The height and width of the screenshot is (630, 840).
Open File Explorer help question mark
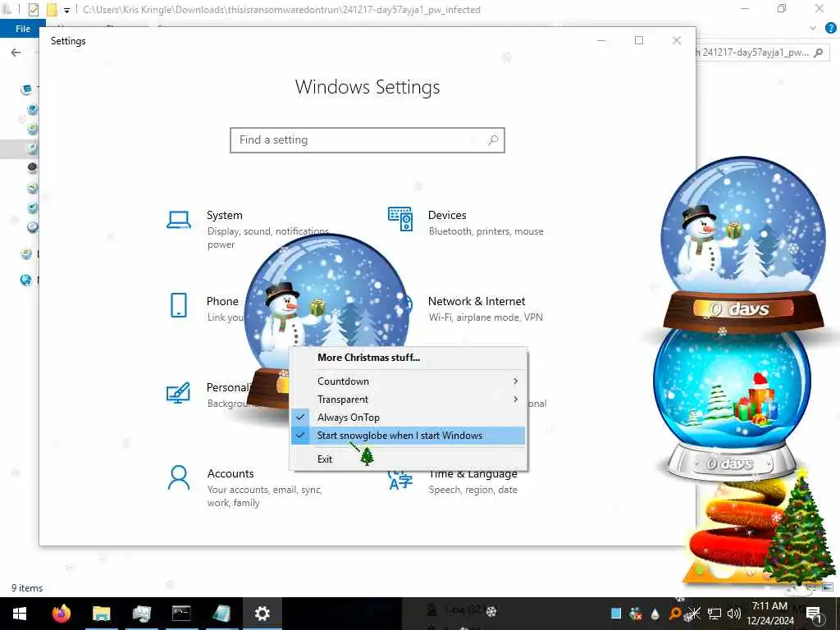[x=831, y=29]
